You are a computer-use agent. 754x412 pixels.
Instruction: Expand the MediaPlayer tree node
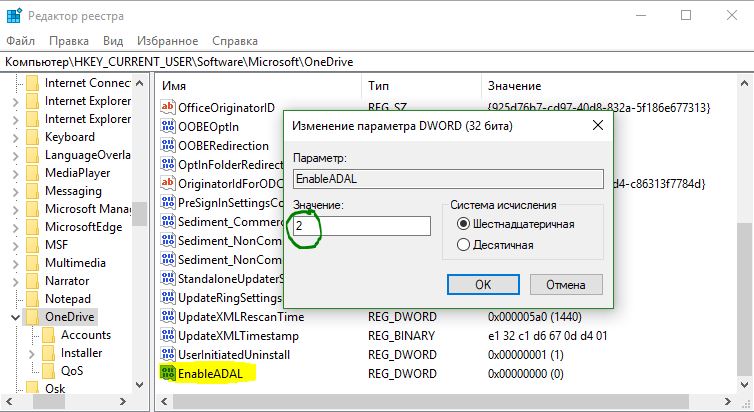click(x=16, y=174)
